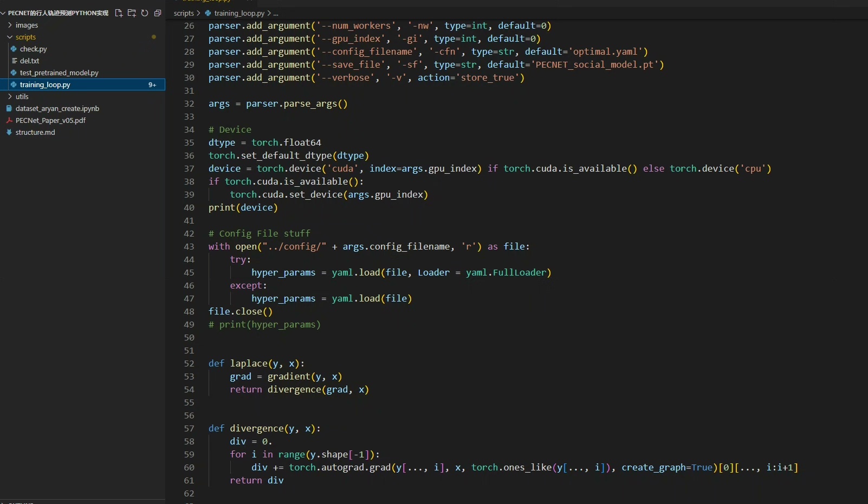Click line number 52 in the gutter
The image size is (868, 504).
(189, 363)
